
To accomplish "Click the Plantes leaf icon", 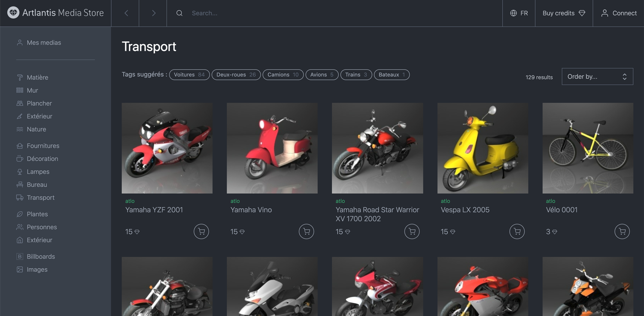I will (x=20, y=214).
